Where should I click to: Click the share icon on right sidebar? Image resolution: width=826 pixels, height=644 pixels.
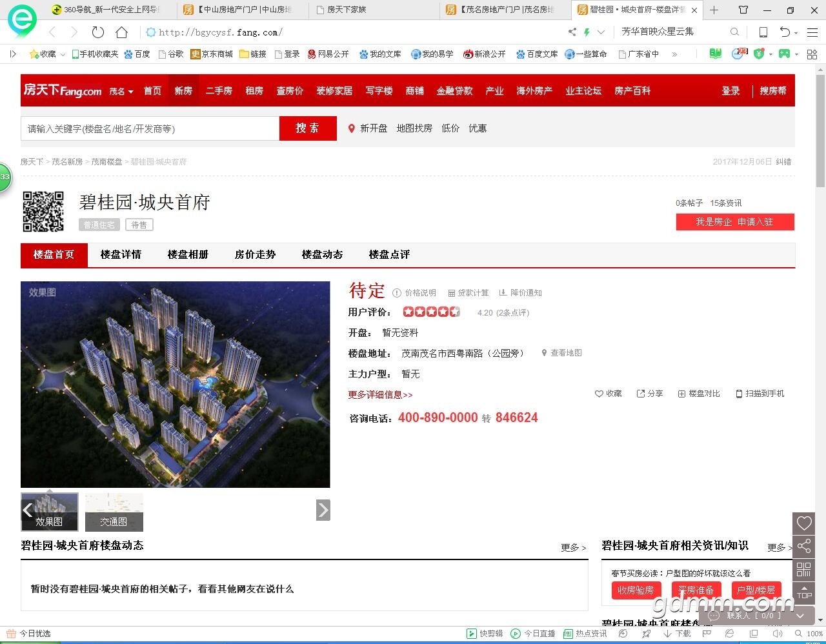[804, 547]
